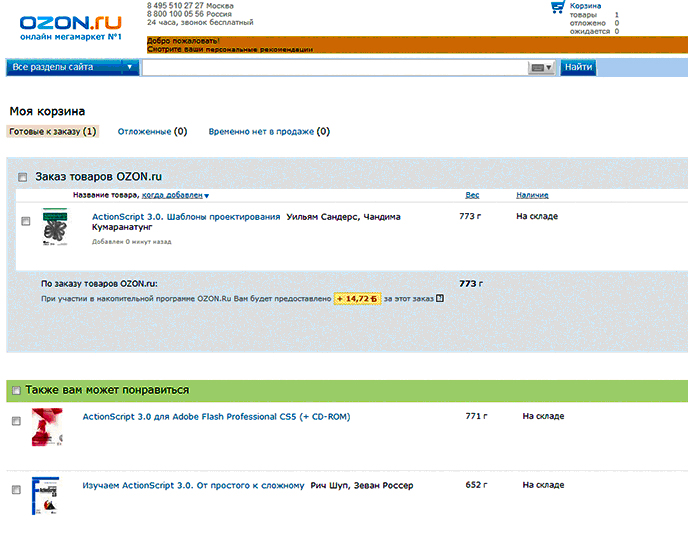Viewport: 688px width, 536px height.
Task: Switch to 'Временно нет в продаже (0)' tab
Action: pyautogui.click(x=269, y=132)
